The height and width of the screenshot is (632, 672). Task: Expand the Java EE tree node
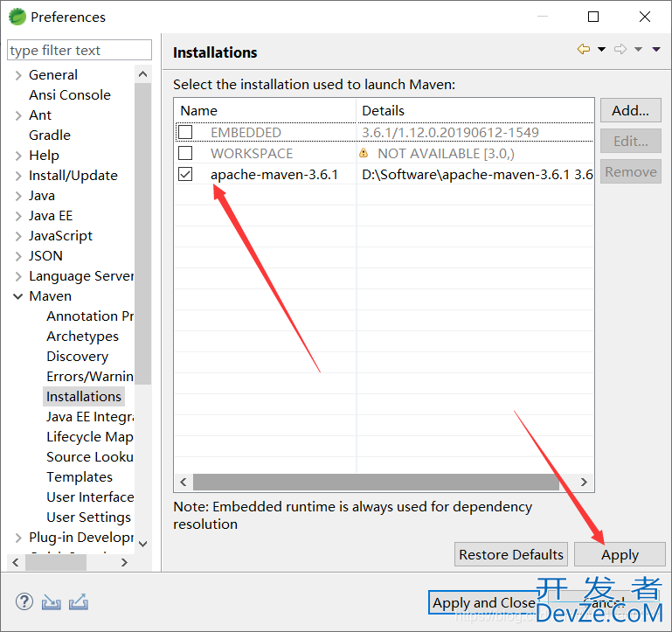(18, 216)
